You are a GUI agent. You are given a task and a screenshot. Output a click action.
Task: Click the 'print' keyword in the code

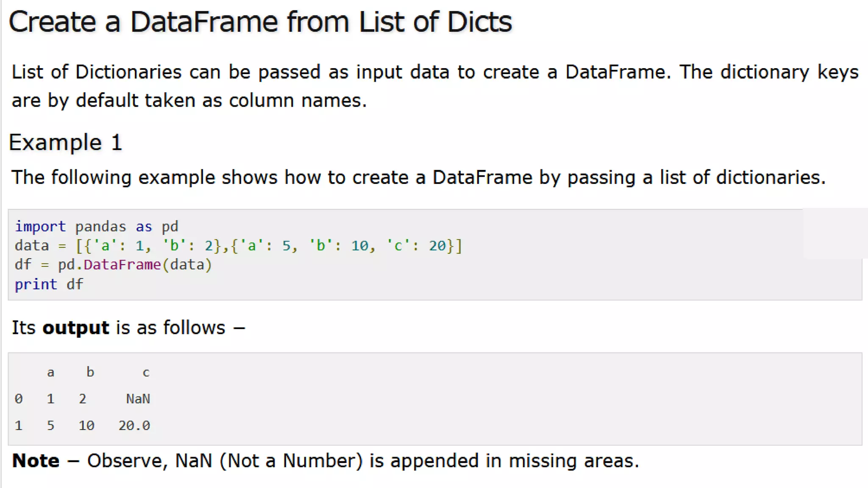(36, 284)
